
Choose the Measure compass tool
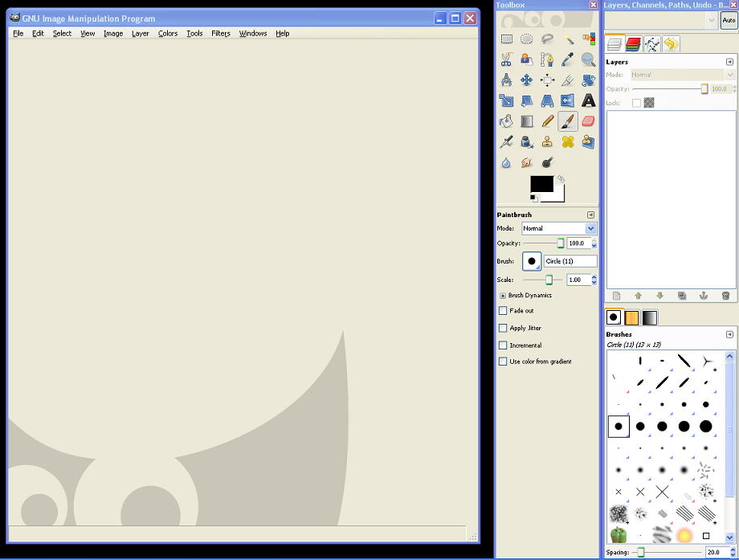click(507, 80)
